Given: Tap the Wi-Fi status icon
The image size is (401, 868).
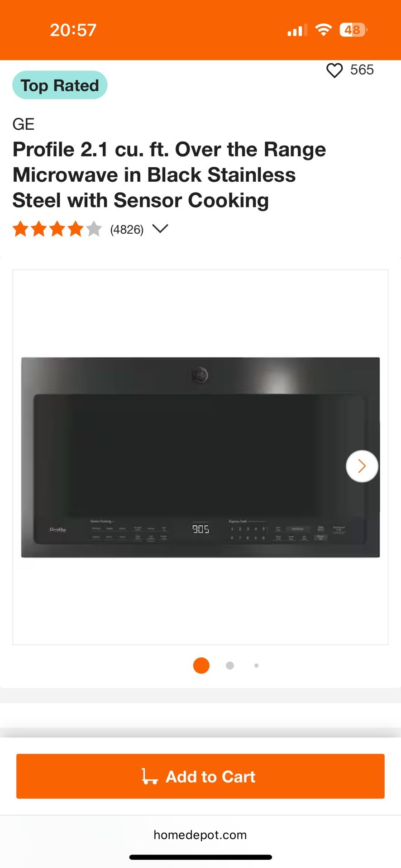Looking at the screenshot, I should coord(323,30).
